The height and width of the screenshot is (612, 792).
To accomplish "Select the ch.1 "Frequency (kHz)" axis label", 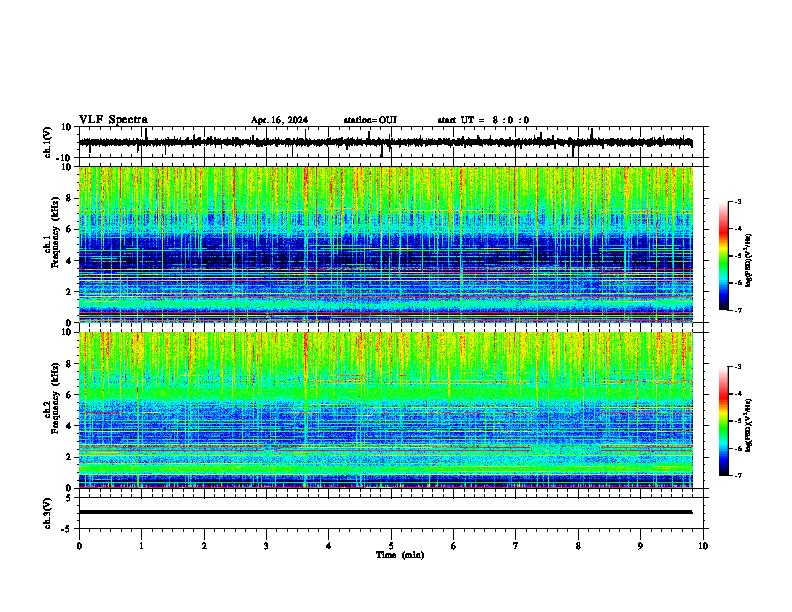I will point(55,233).
